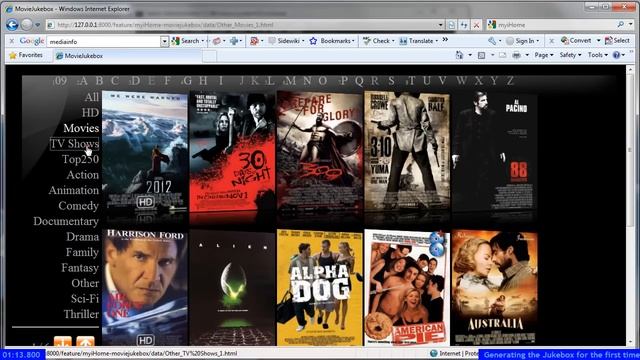The image size is (640, 360).
Task: Click the Google toolbar wrench settings icon
Action: pyautogui.click(x=492, y=41)
